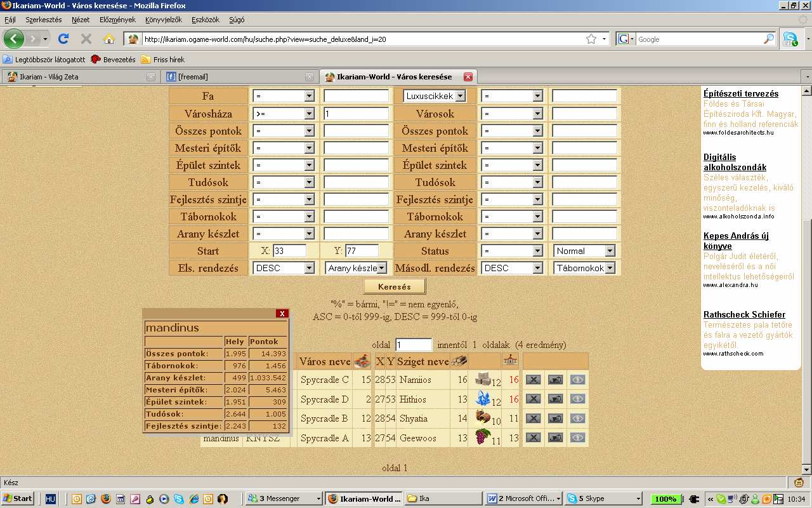Open the Luxuscikkek dropdown
This screenshot has height=508, width=812.
435,96
